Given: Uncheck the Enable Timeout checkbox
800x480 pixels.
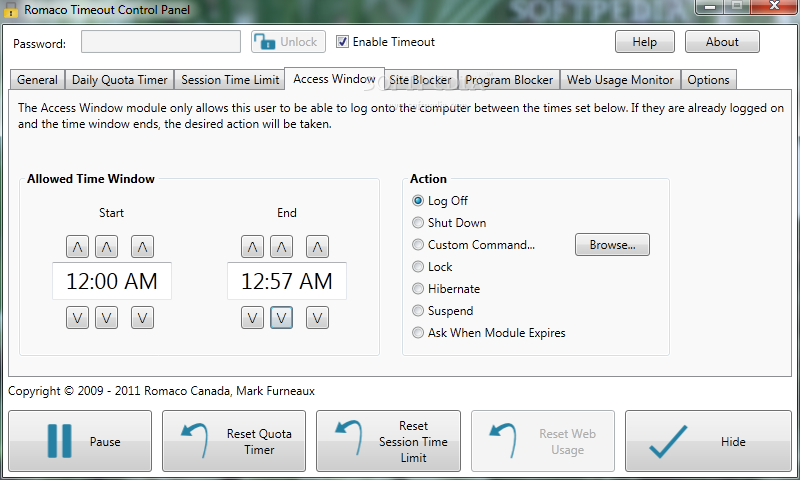Looking at the screenshot, I should pos(342,42).
